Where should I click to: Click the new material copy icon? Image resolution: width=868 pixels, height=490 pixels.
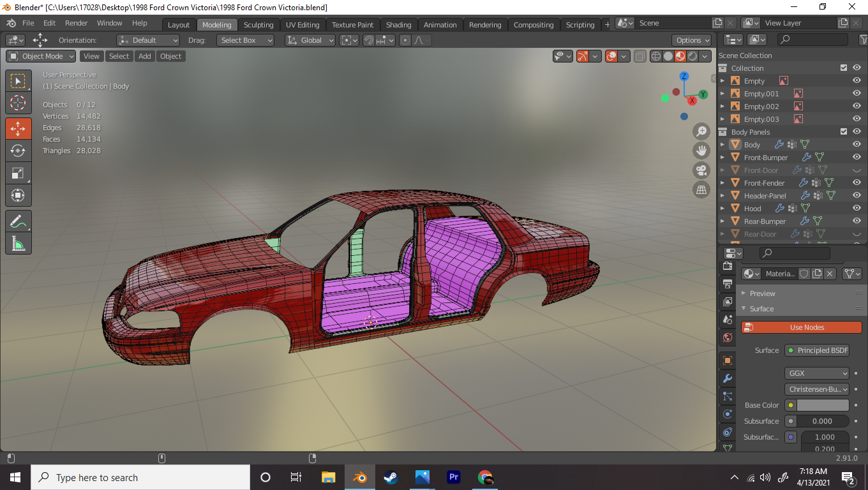click(817, 274)
